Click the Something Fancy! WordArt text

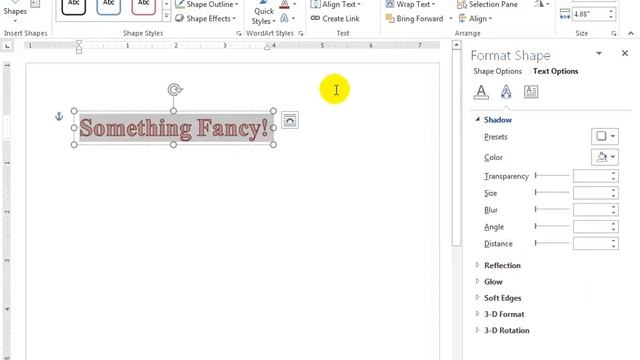point(174,128)
